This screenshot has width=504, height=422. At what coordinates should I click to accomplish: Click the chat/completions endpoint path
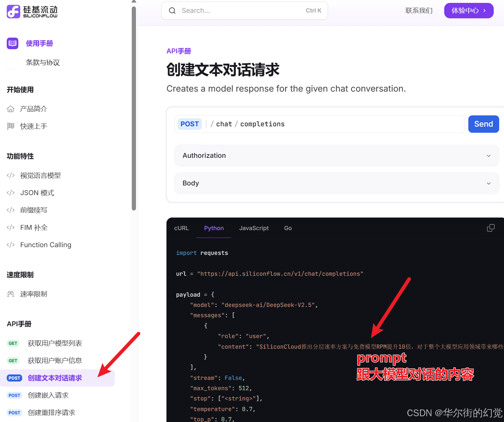pos(248,124)
